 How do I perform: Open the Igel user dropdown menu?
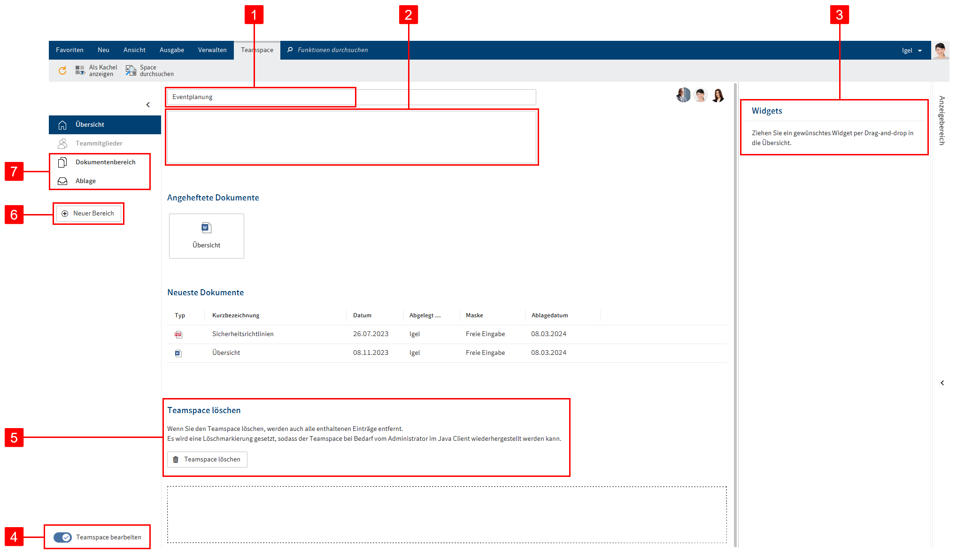pos(911,51)
